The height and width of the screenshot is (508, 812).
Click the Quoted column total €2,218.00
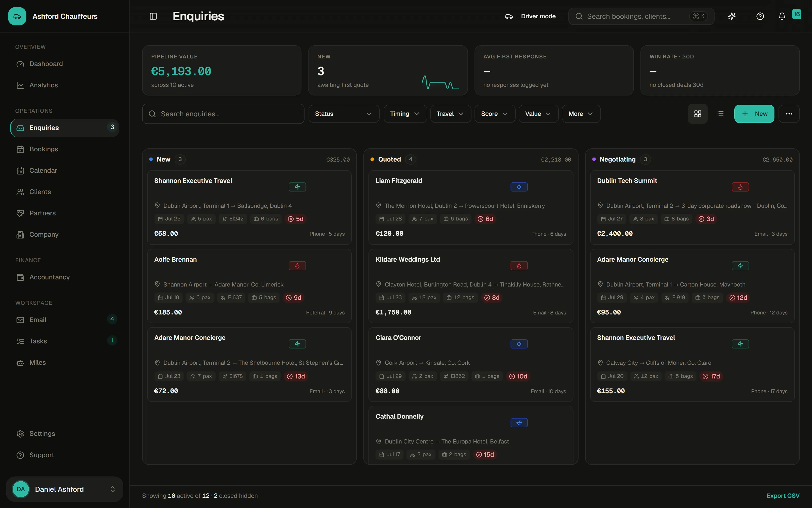click(x=556, y=160)
